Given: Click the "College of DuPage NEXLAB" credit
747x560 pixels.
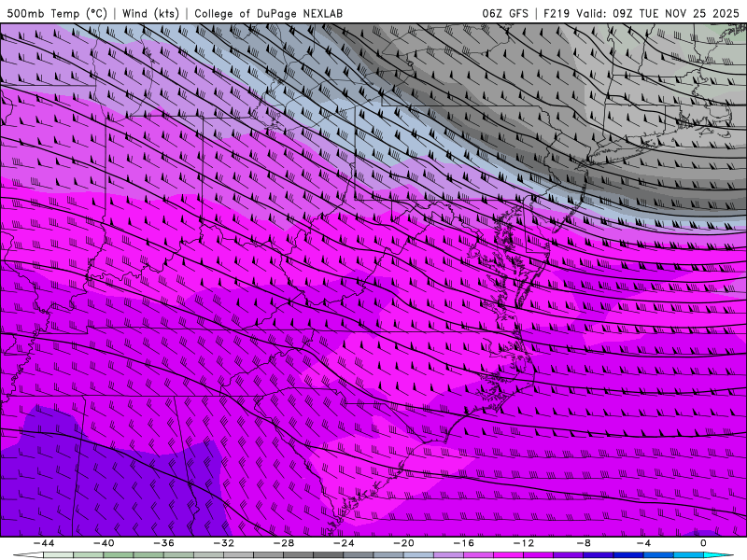Looking at the screenshot, I should click(x=268, y=13).
